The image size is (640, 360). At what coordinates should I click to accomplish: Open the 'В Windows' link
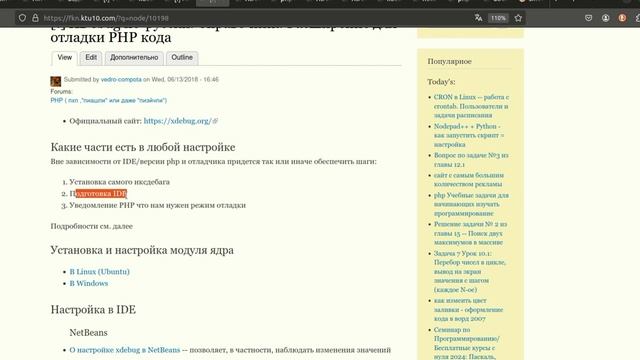(89, 283)
